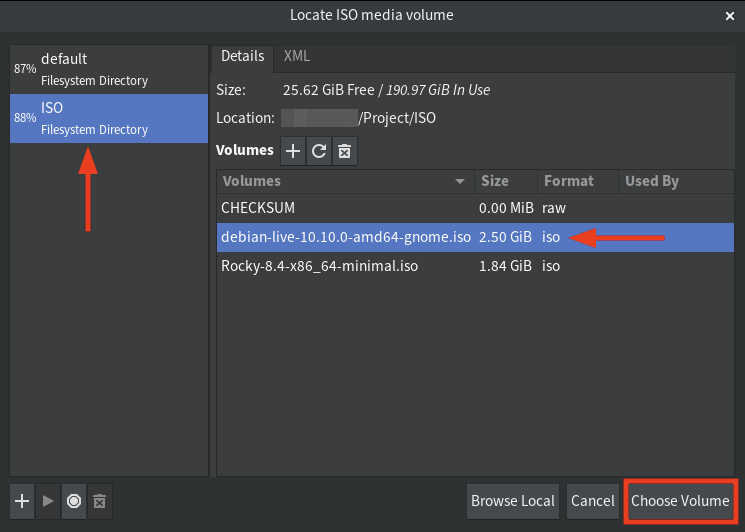Refresh the volume list
Image resolution: width=745 pixels, height=532 pixels.
coord(319,151)
